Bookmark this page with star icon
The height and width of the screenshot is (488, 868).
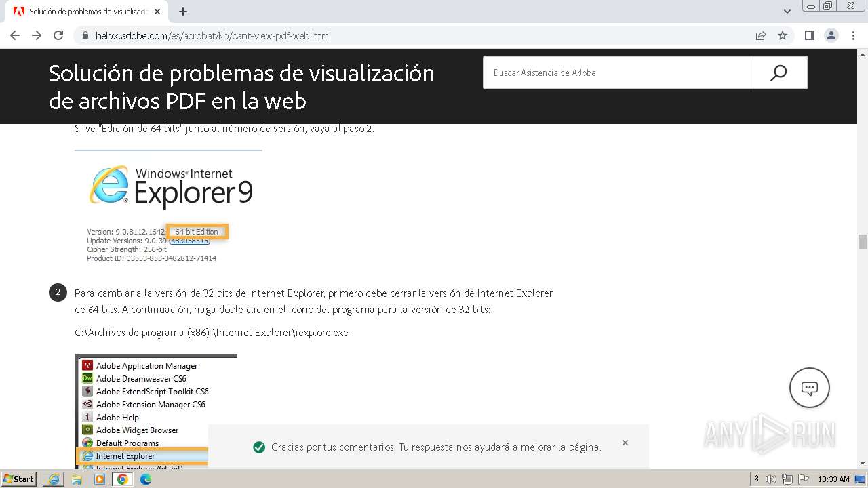(783, 35)
